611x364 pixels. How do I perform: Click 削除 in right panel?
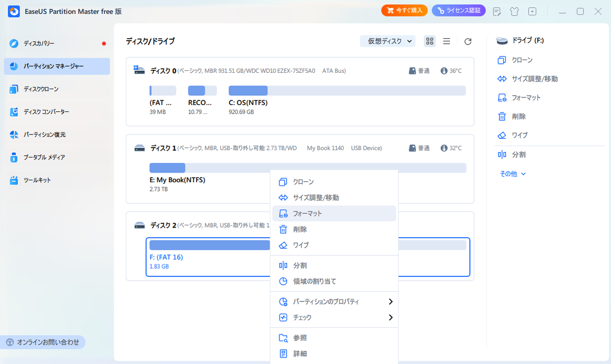[x=511, y=117]
